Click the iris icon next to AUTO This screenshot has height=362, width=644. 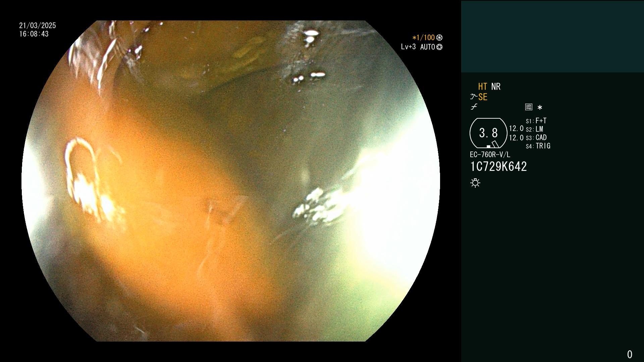pyautogui.click(x=439, y=47)
